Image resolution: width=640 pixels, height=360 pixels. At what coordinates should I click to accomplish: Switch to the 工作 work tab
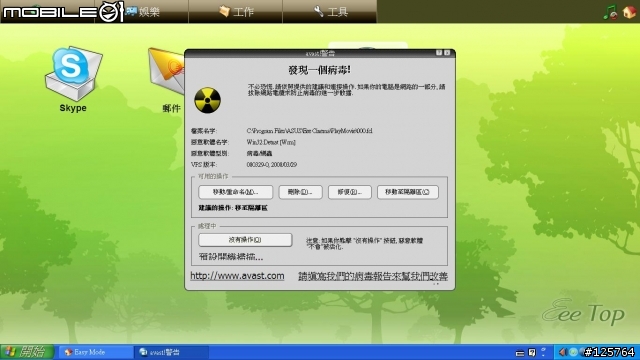click(236, 11)
